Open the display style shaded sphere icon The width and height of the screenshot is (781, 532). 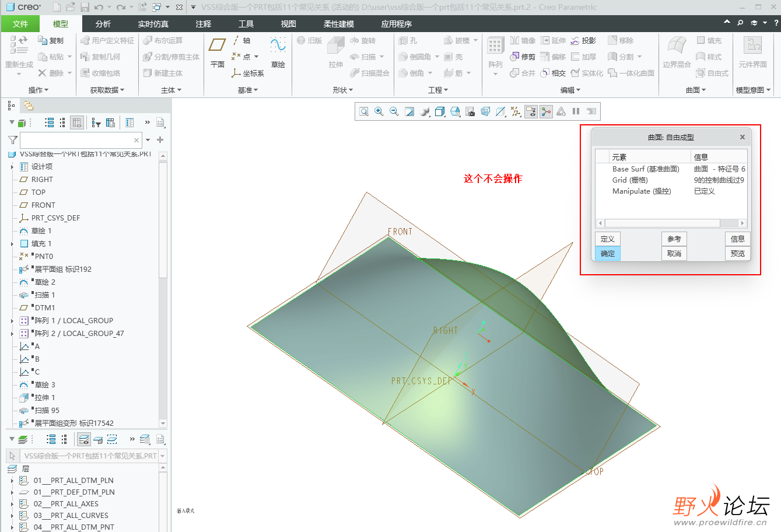point(425,111)
